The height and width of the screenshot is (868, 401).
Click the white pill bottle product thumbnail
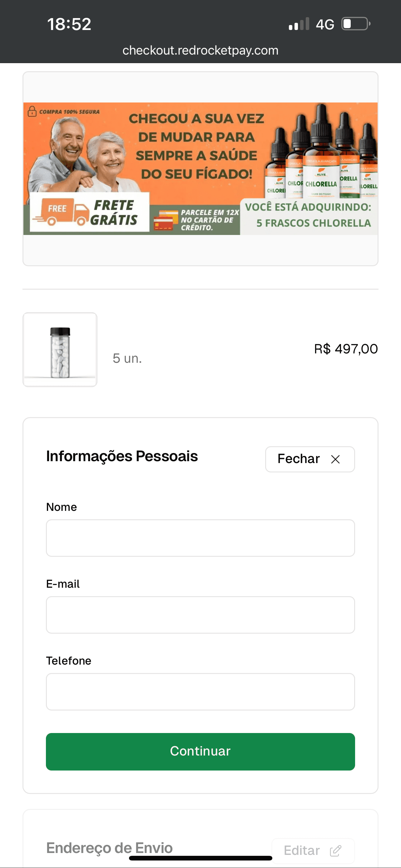tap(60, 349)
